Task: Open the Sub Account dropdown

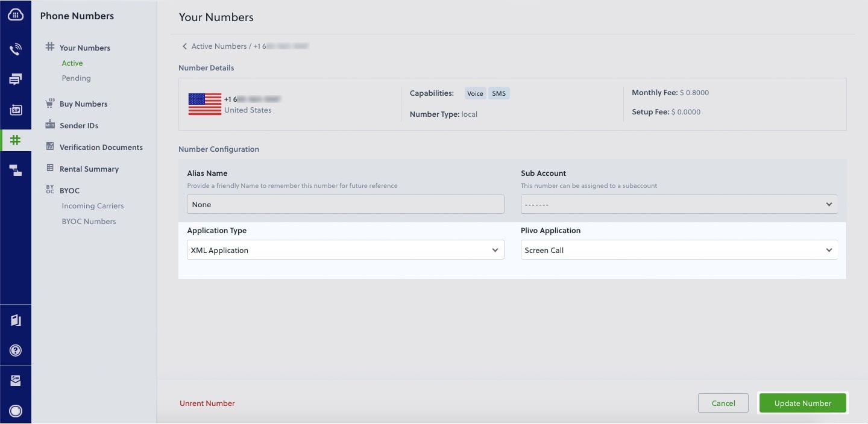Action: pyautogui.click(x=679, y=204)
